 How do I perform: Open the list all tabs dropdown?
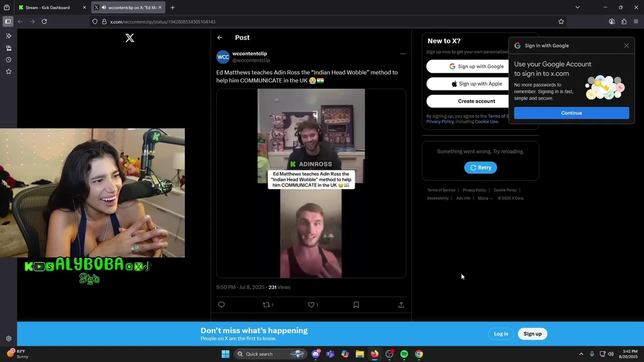tap(578, 8)
